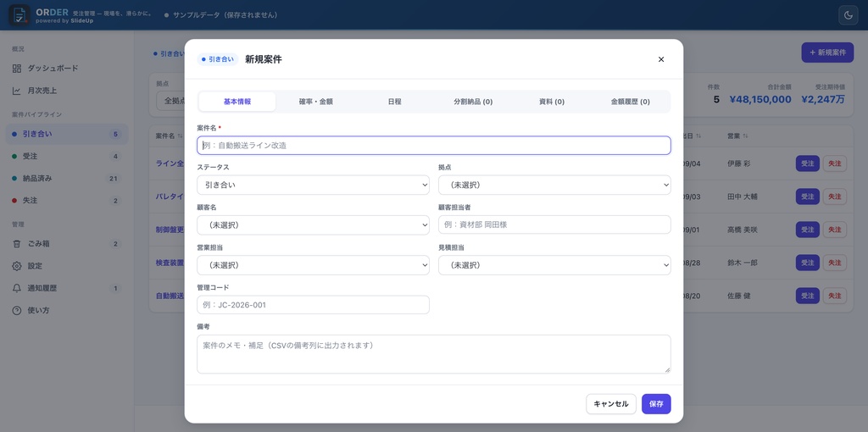Focus the 顧客担当者 input field

pyautogui.click(x=554, y=224)
